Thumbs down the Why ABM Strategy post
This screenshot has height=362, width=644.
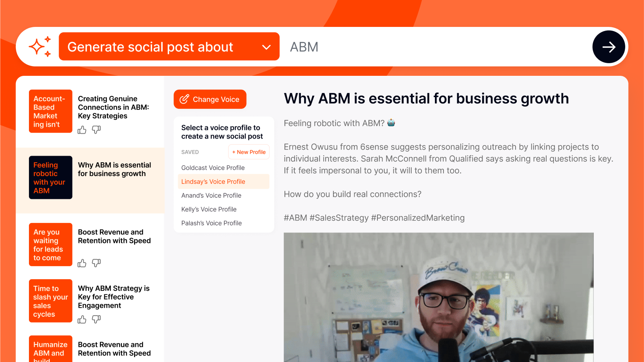[x=96, y=319]
